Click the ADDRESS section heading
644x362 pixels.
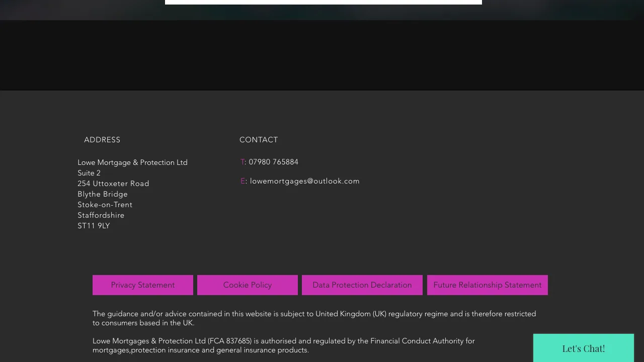click(x=102, y=140)
